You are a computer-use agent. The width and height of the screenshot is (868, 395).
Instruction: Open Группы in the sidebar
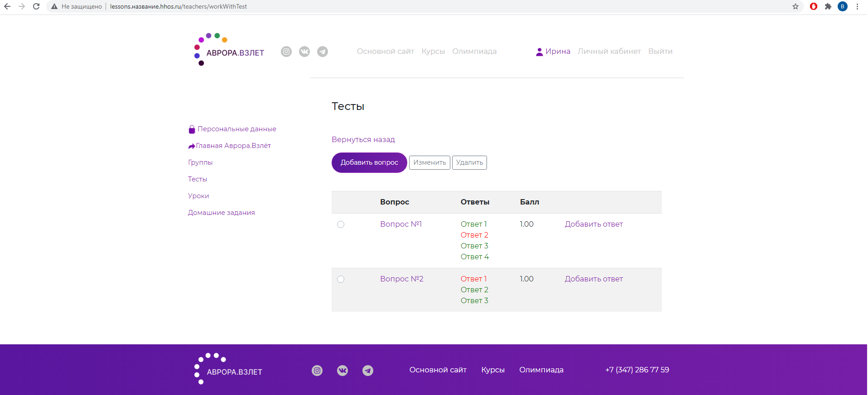[x=200, y=162]
